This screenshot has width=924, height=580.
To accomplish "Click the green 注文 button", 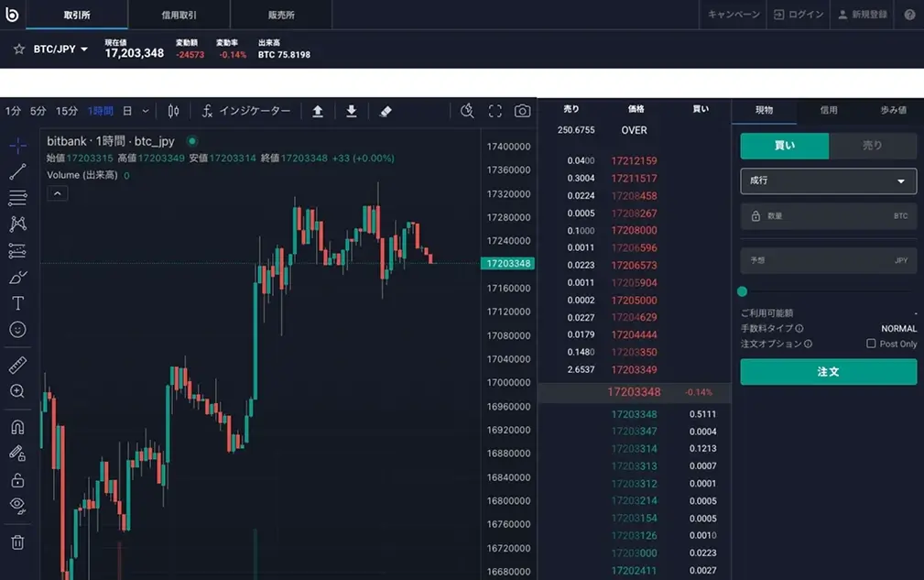I will tap(829, 372).
